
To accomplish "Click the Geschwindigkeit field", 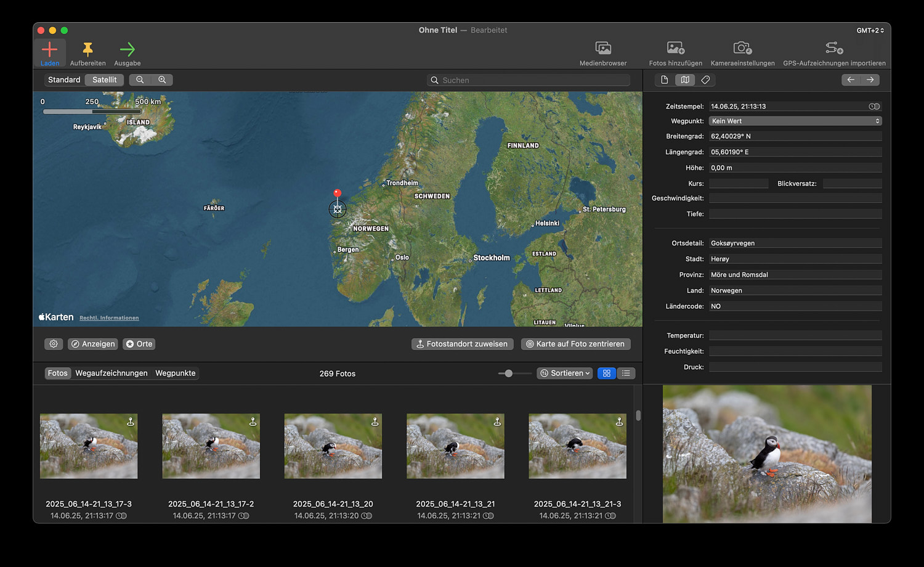I will [x=795, y=198].
